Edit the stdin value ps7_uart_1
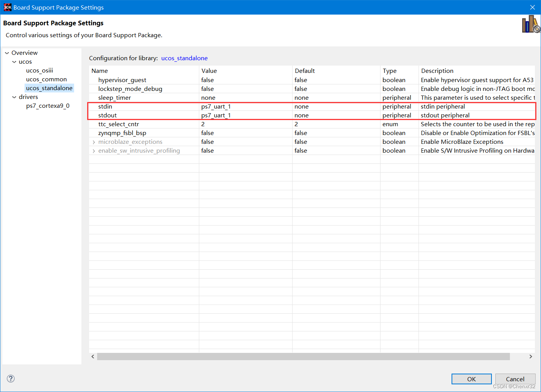541x392 pixels. (246, 107)
